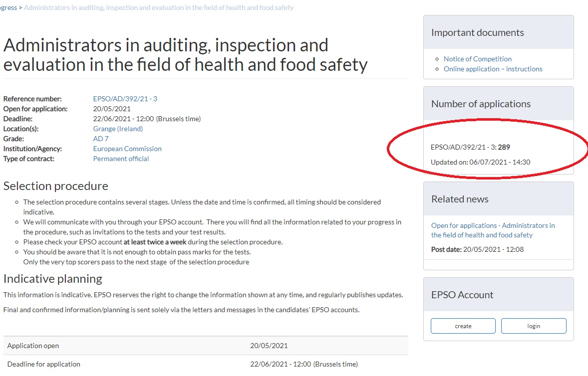
Task: Open the Notice of Competition document
Action: 477,59
